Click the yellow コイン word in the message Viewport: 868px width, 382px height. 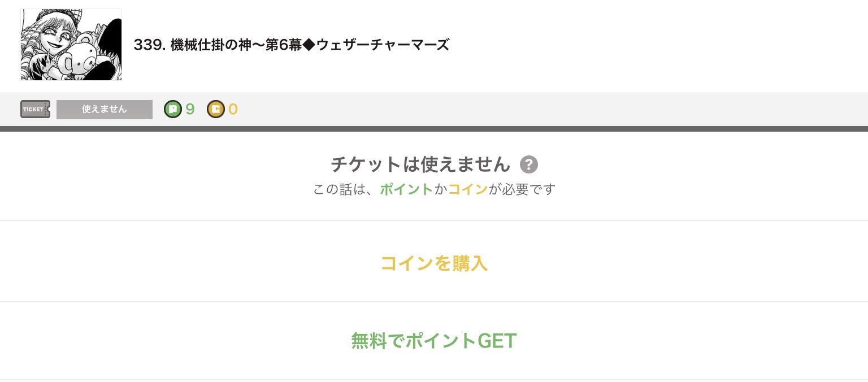point(467,189)
